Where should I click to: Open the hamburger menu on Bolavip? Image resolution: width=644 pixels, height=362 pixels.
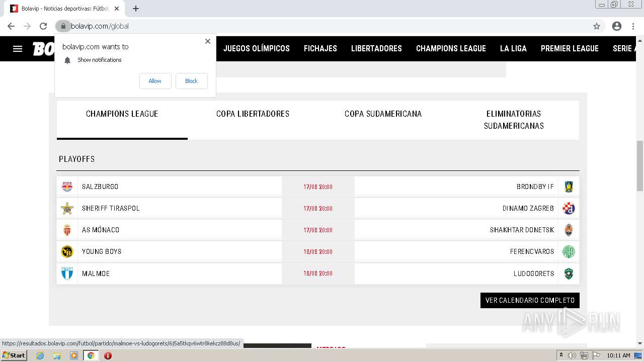pyautogui.click(x=18, y=49)
